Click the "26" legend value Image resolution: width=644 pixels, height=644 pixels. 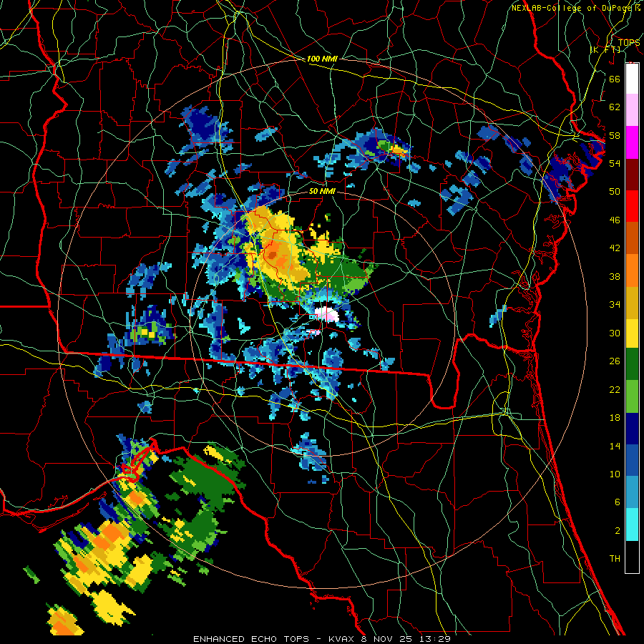[615, 361]
